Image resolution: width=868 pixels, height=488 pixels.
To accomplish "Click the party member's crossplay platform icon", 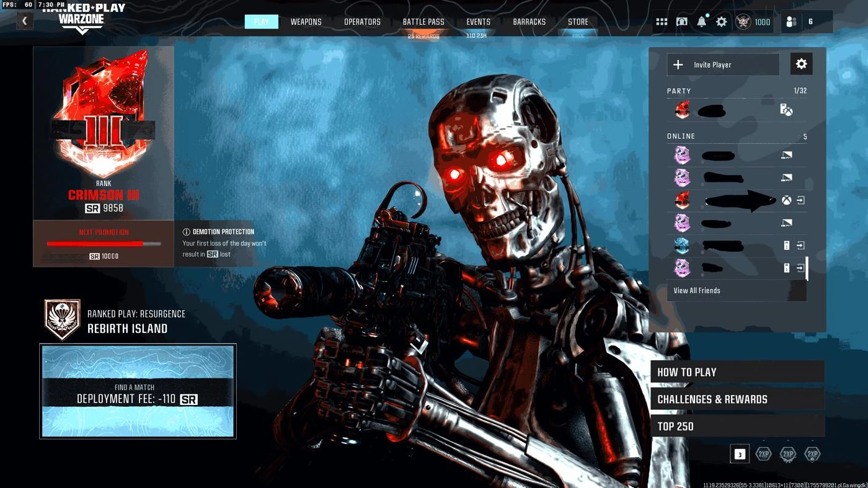I will pos(786,110).
